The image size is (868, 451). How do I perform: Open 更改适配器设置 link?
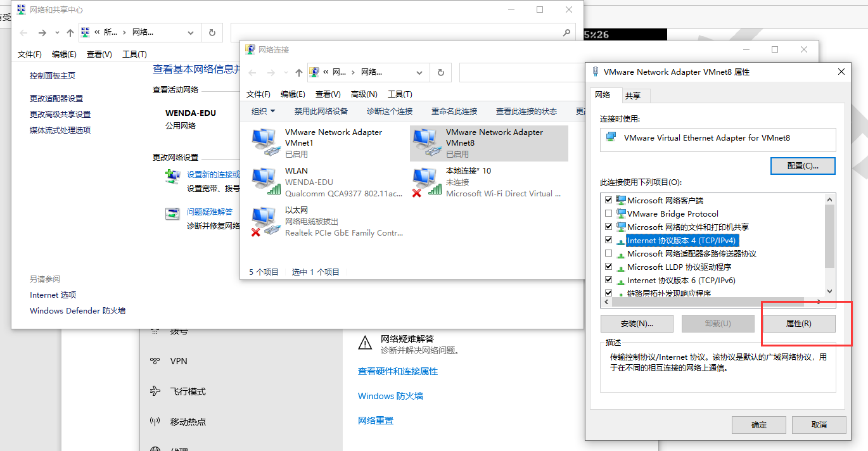[x=56, y=99]
